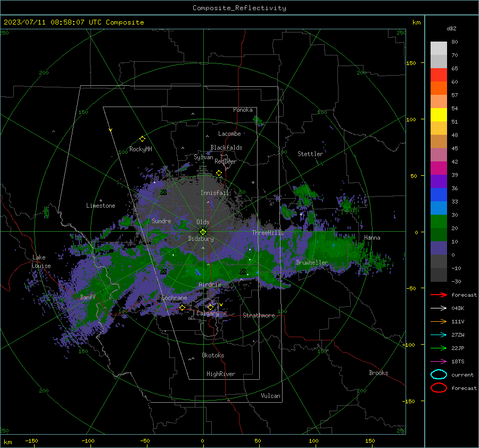
Task: Click the orange 111V arrow icon
Action: [x=439, y=321]
